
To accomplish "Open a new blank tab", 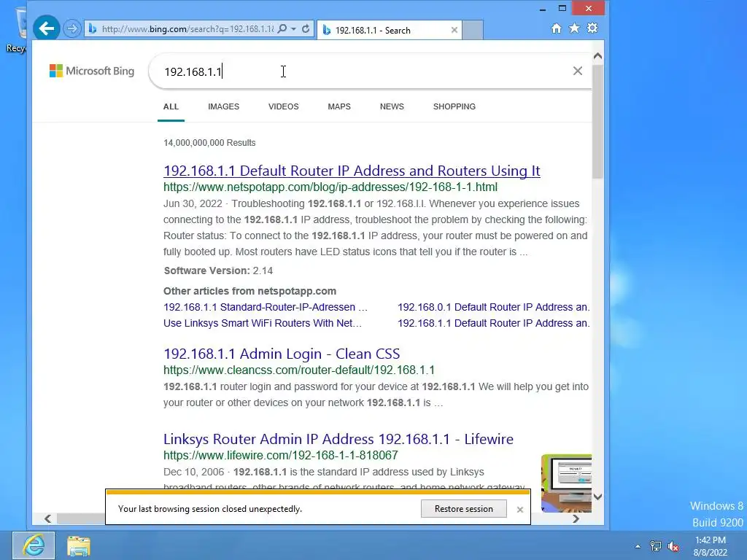I will [473, 30].
